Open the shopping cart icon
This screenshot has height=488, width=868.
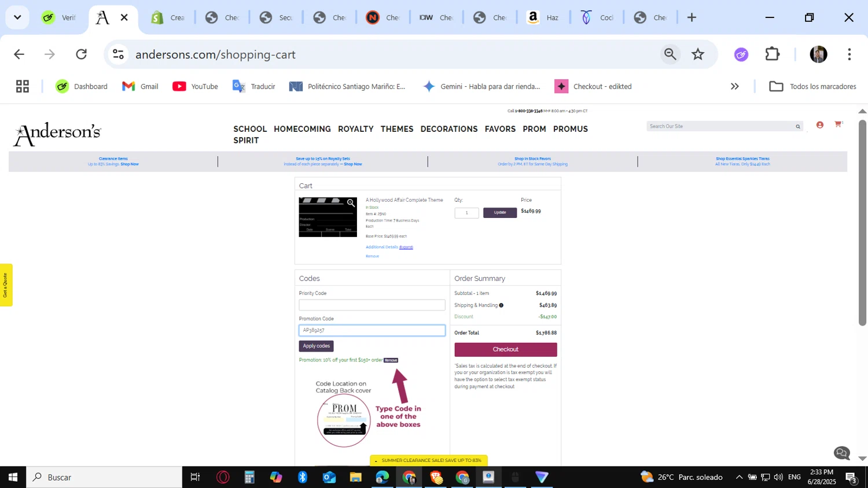pyautogui.click(x=838, y=124)
